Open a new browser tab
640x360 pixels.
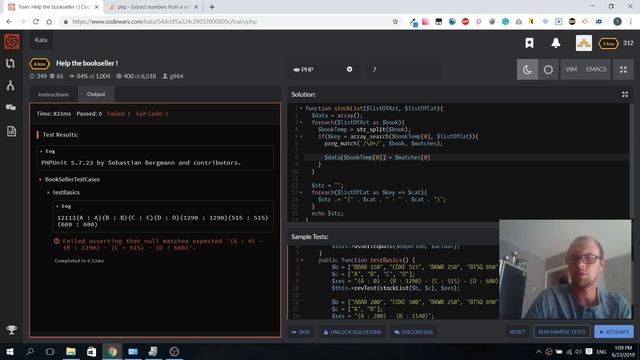pyautogui.click(x=212, y=7)
